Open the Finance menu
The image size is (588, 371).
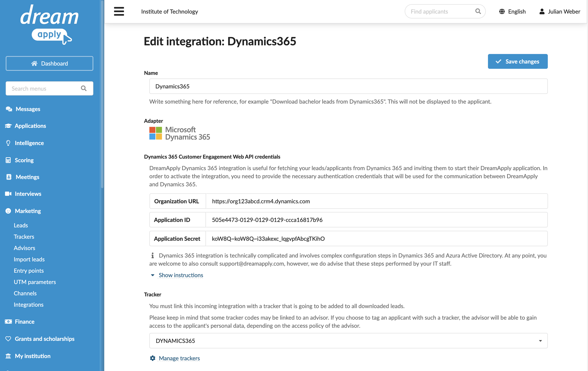pos(25,322)
